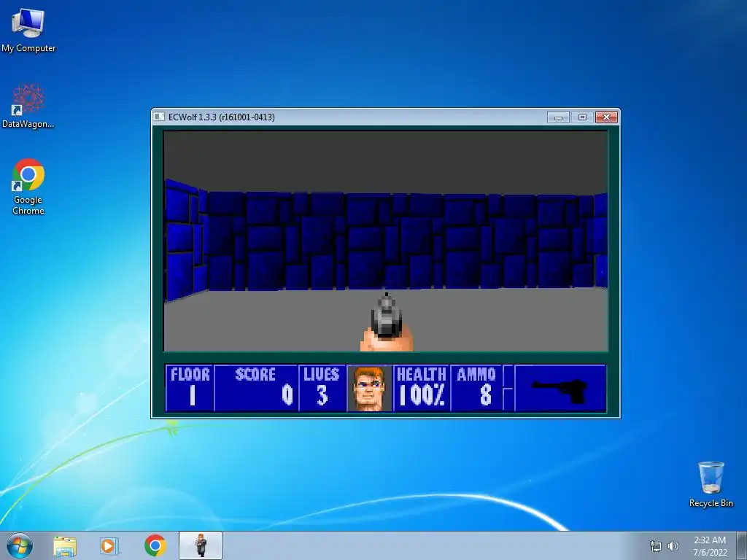The image size is (747, 560).
Task: Click the ECWolf taskbar button
Action: (x=201, y=545)
